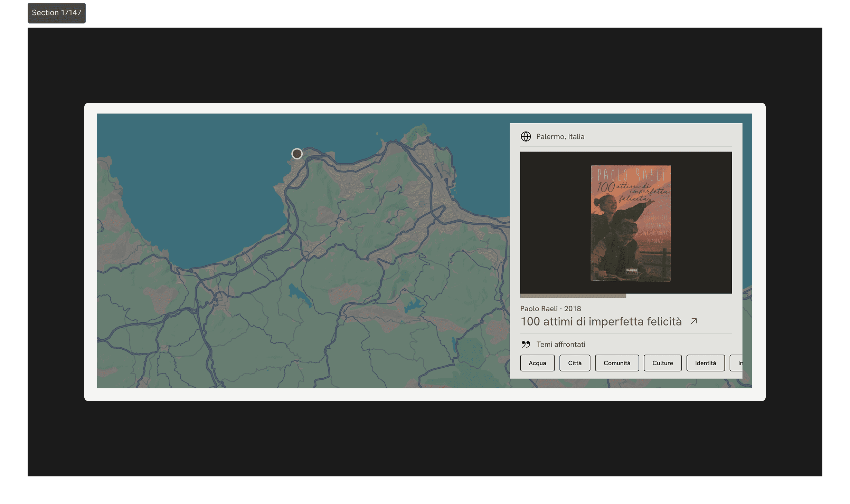
Task: Open the '100 attimi di imperfetta felicità' title link
Action: pyautogui.click(x=601, y=322)
